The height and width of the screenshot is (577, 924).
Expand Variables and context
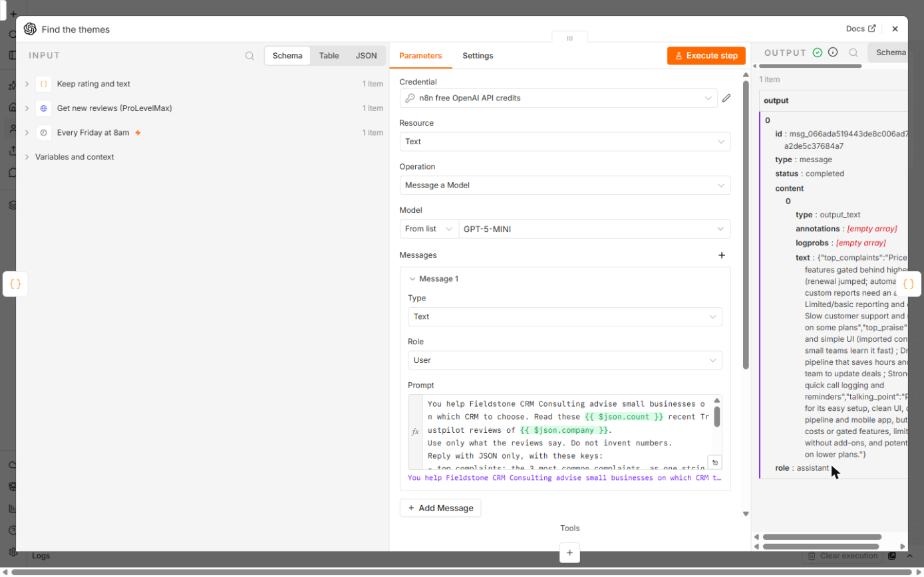tap(27, 157)
